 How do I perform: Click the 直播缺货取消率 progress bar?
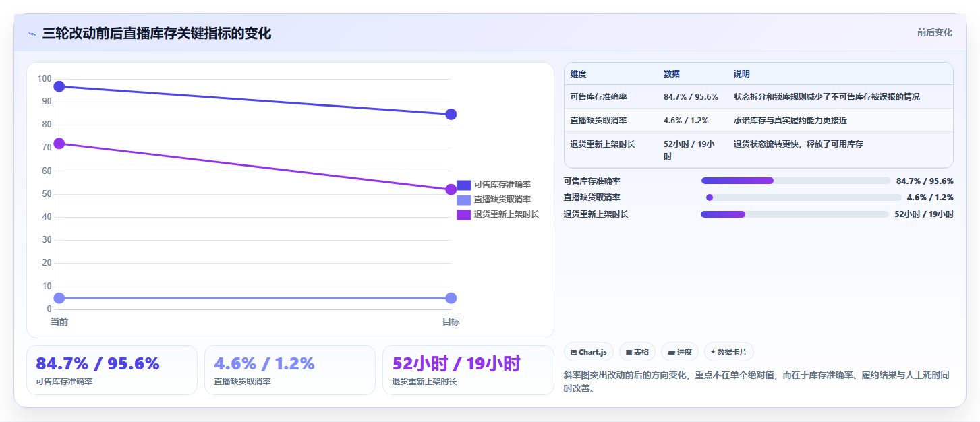tap(803, 198)
